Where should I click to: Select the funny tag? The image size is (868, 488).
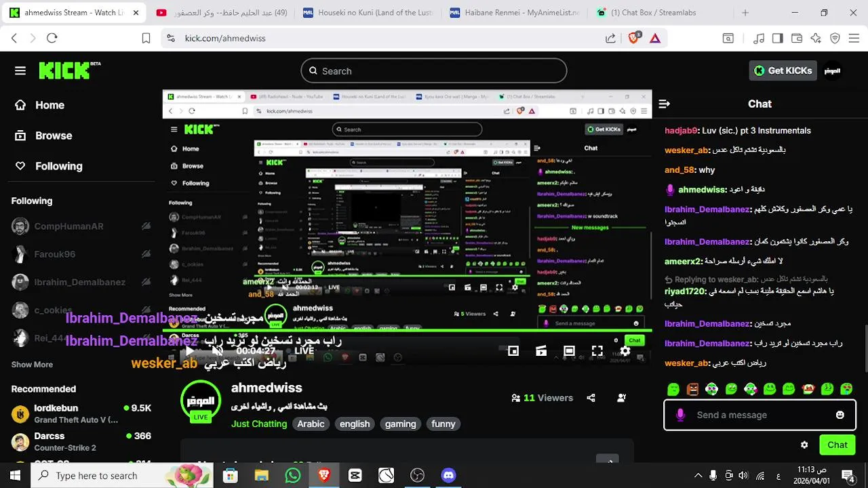click(x=443, y=424)
